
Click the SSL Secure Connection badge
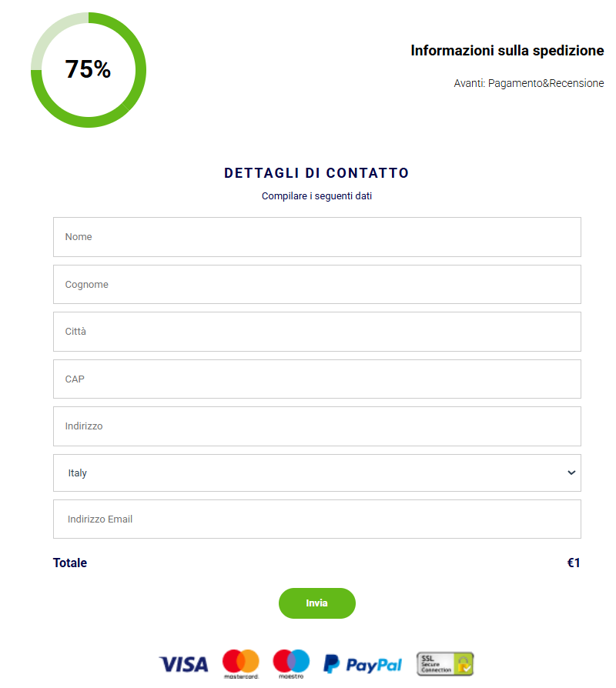point(445,664)
